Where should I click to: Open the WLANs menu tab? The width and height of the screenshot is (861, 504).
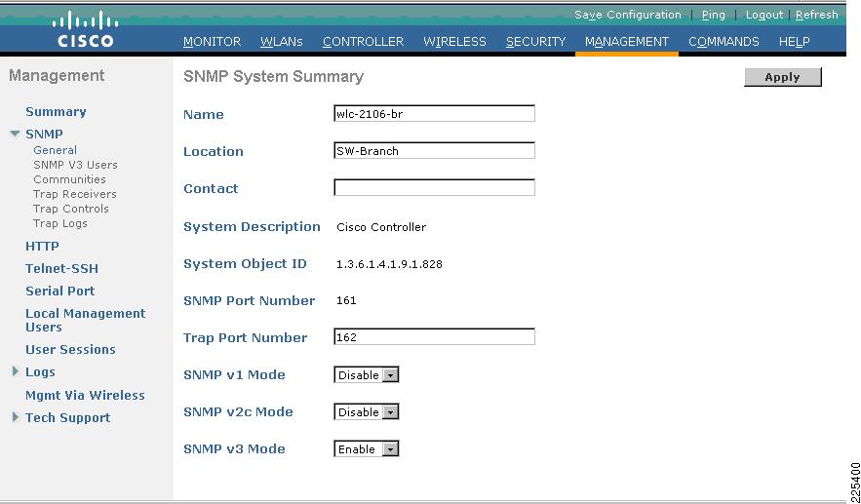pyautogui.click(x=281, y=42)
